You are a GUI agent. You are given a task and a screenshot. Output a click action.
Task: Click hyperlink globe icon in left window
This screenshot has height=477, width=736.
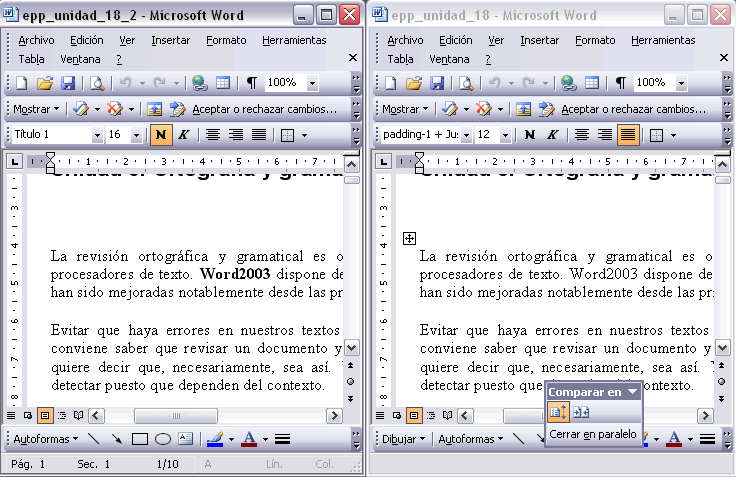coord(200,83)
